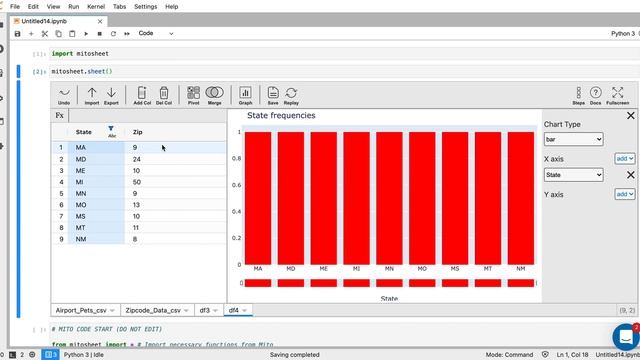This screenshot has height=360, width=640.
Task: Click the mitosheet.sheet() code cell
Action: 344,71
